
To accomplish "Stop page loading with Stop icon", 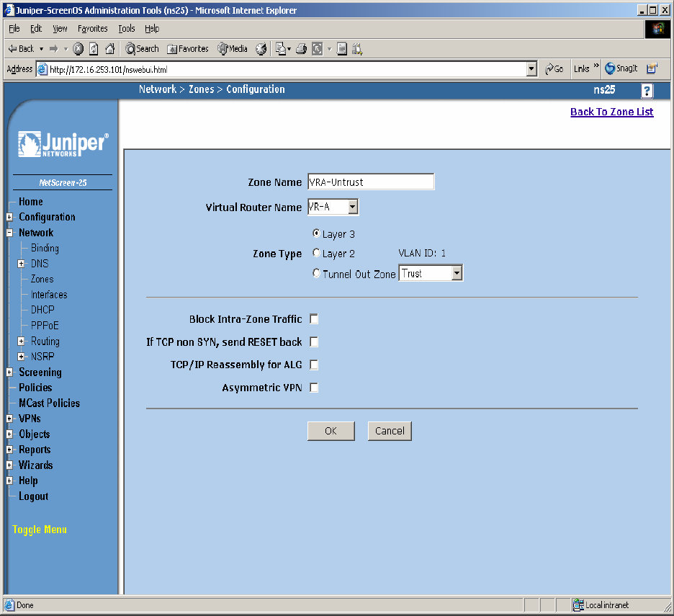I will 78,48.
